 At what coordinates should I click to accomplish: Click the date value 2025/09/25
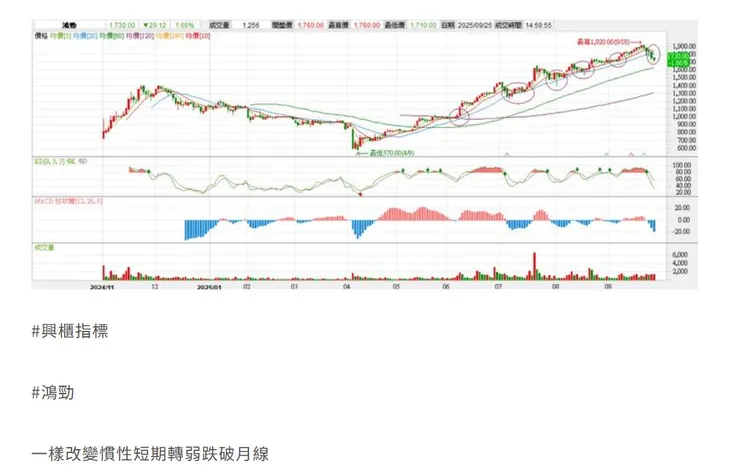tap(475, 25)
